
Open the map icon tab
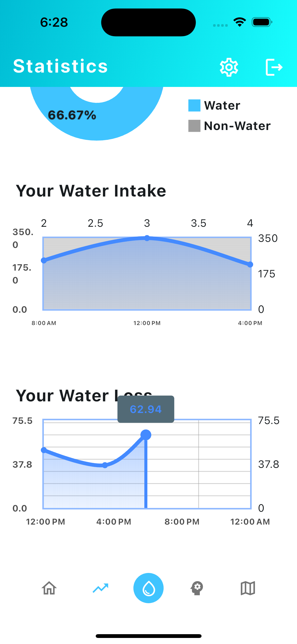[x=248, y=588]
